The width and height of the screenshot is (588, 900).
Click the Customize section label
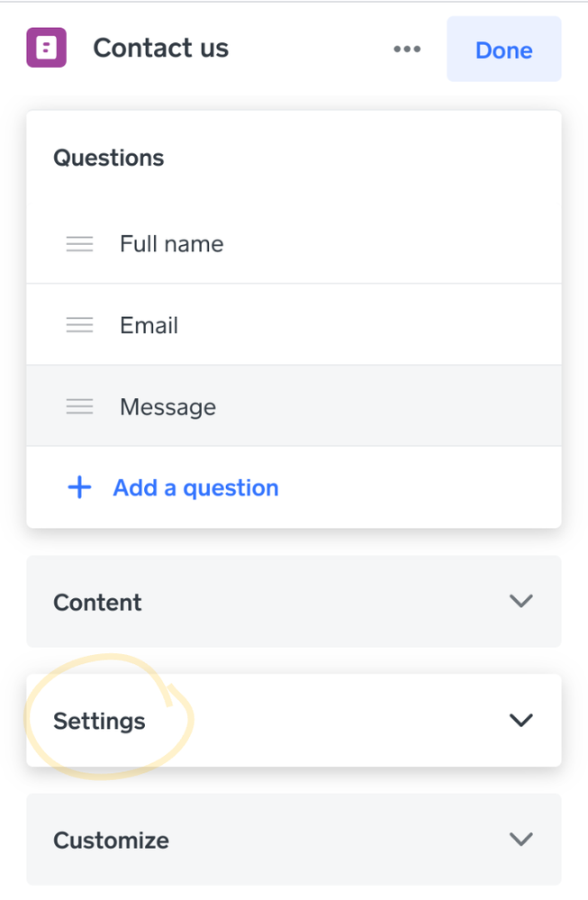point(111,841)
